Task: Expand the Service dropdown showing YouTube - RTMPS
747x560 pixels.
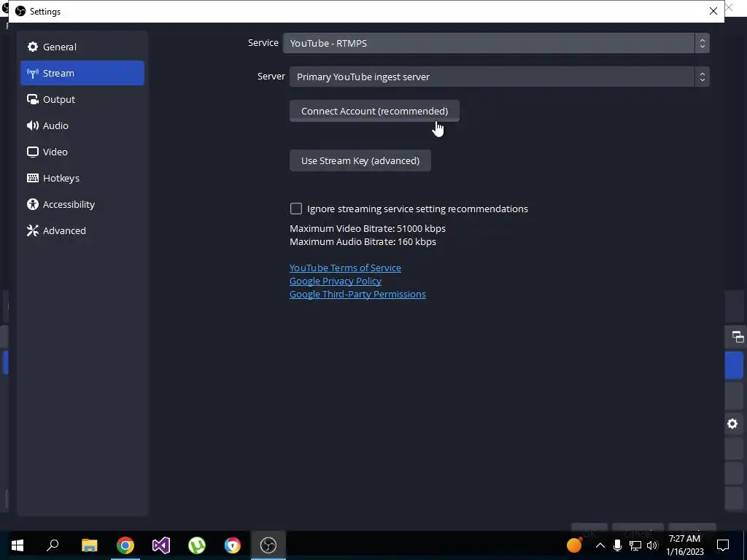Action: 496,43
